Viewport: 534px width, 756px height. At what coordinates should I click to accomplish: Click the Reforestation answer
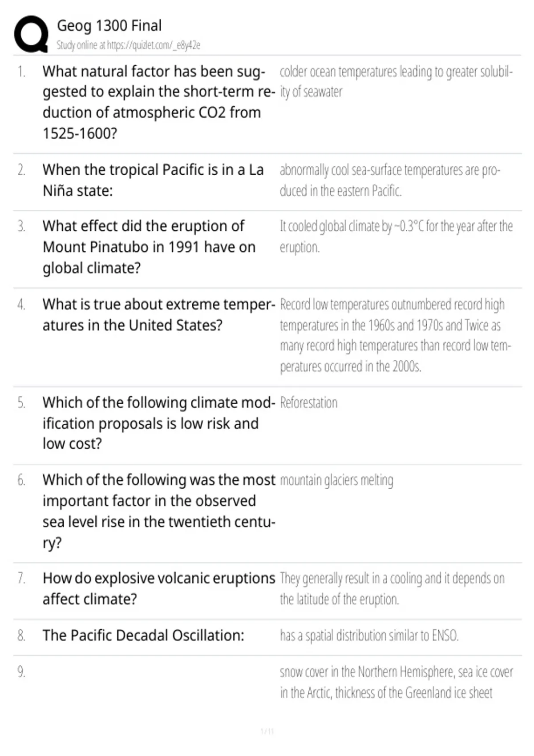click(x=308, y=403)
